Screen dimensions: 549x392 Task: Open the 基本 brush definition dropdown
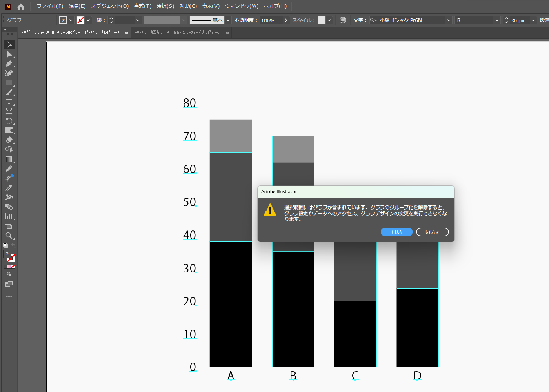[228, 20]
